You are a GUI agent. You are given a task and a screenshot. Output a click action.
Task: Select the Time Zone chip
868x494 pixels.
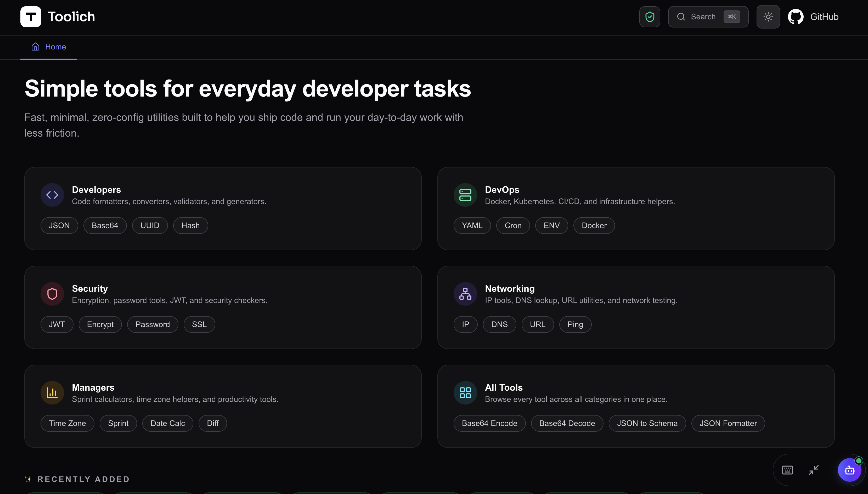67,423
